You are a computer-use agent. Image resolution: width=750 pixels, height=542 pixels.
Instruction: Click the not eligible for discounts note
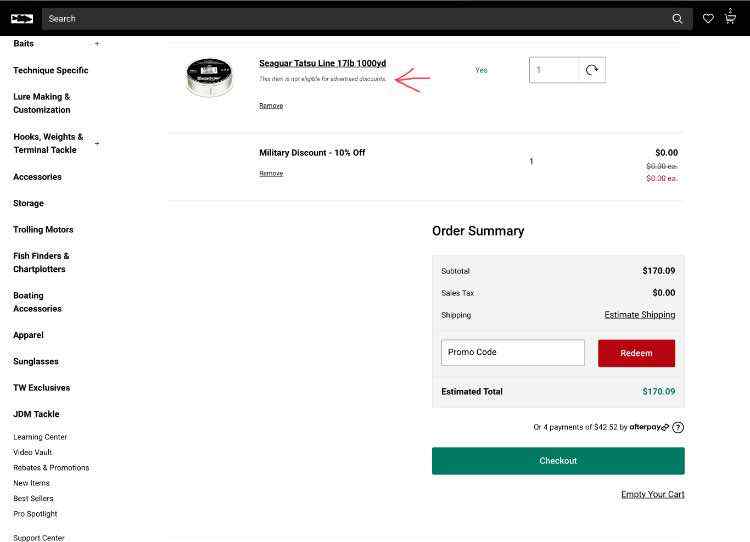pos(322,79)
